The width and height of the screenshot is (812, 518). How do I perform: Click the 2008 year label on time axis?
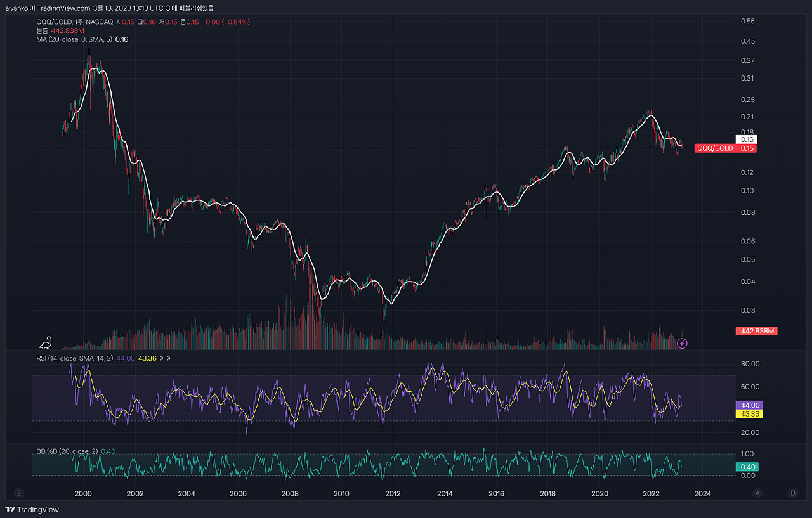click(x=290, y=493)
